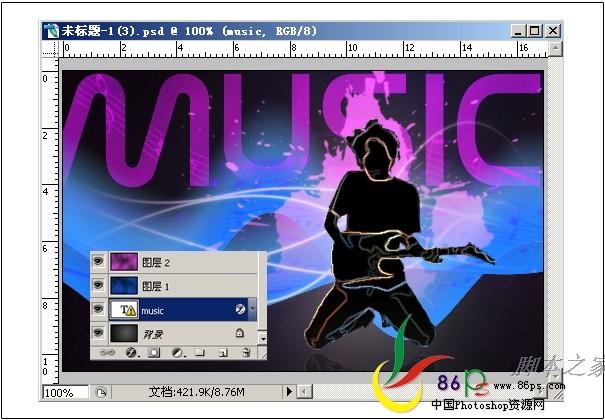
Task: Open the add layer style button
Action: [x=132, y=353]
